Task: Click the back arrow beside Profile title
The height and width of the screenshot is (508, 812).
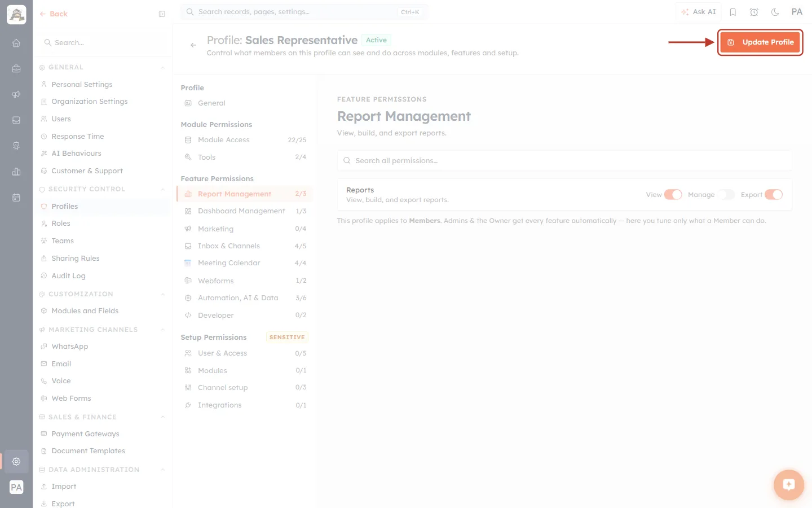Action: [193, 45]
